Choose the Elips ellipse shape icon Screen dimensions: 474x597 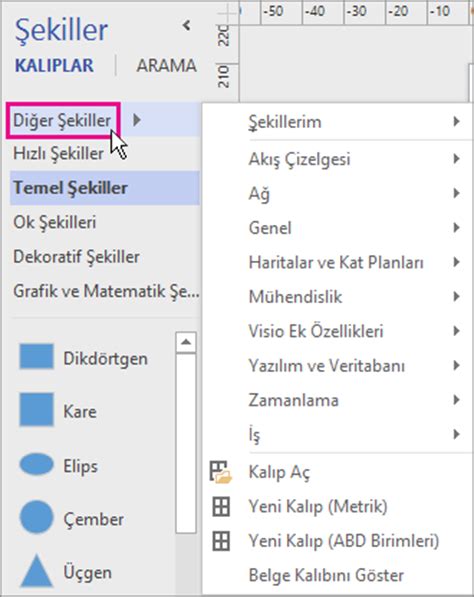36,464
